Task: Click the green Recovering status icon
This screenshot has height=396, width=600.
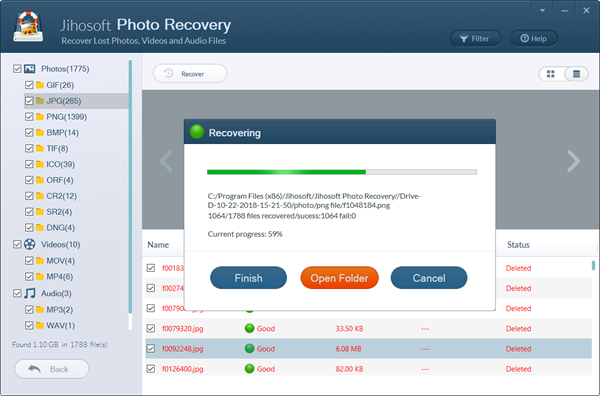Action: pyautogui.click(x=197, y=132)
